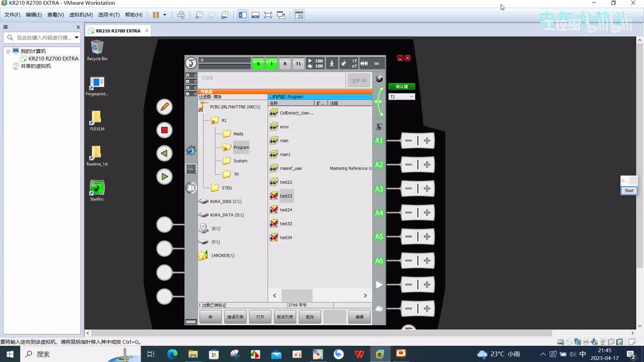Open the T1 mode dropdown under 确认键
The image size is (644, 362).
[401, 97]
